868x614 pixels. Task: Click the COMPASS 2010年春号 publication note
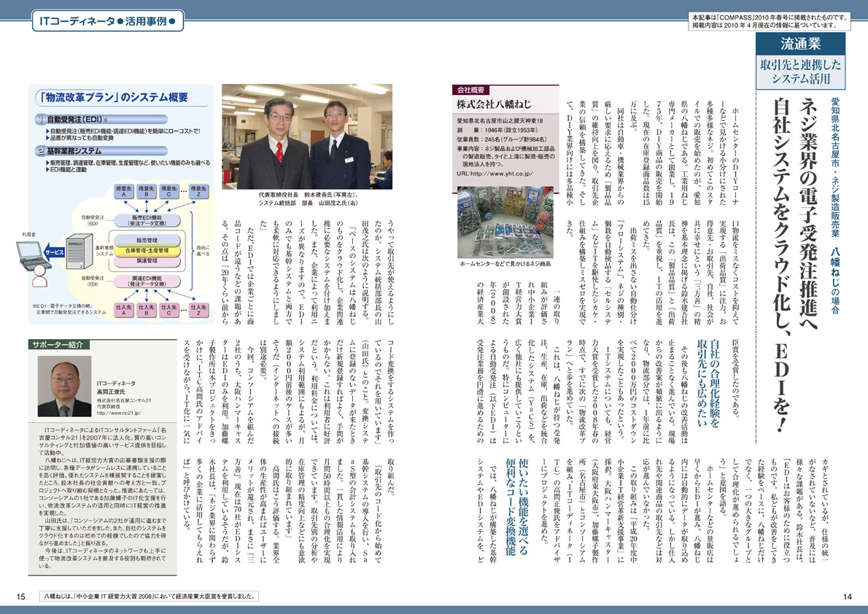[770, 22]
